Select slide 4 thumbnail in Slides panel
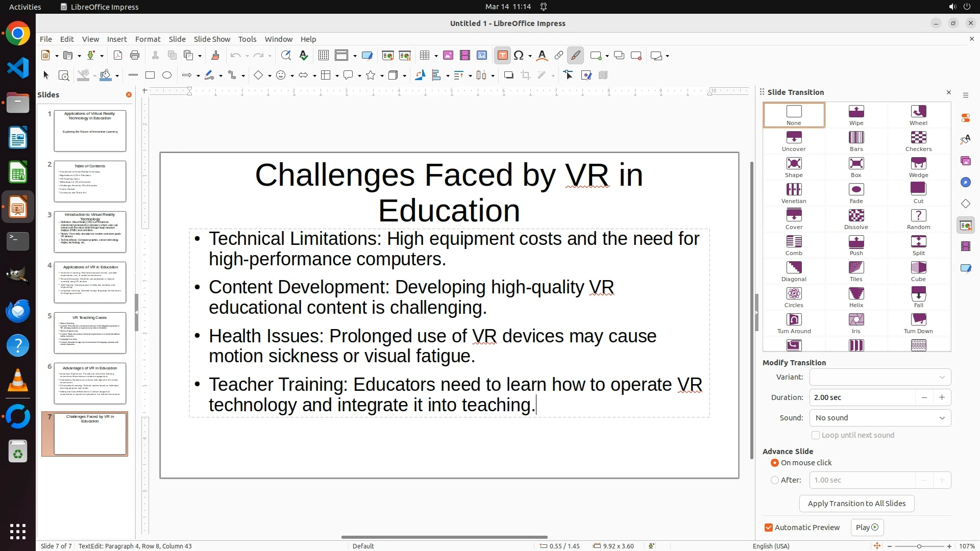980x551 pixels. pyautogui.click(x=90, y=282)
